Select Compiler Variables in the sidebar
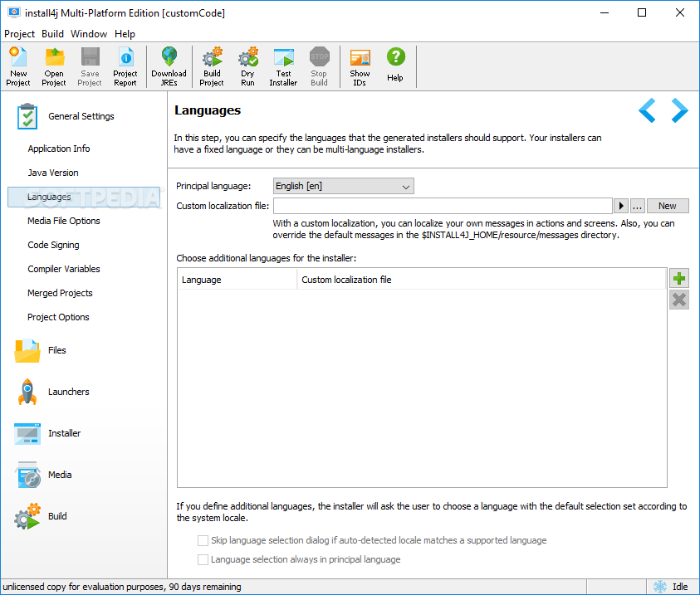This screenshot has height=595, width=700. [64, 269]
